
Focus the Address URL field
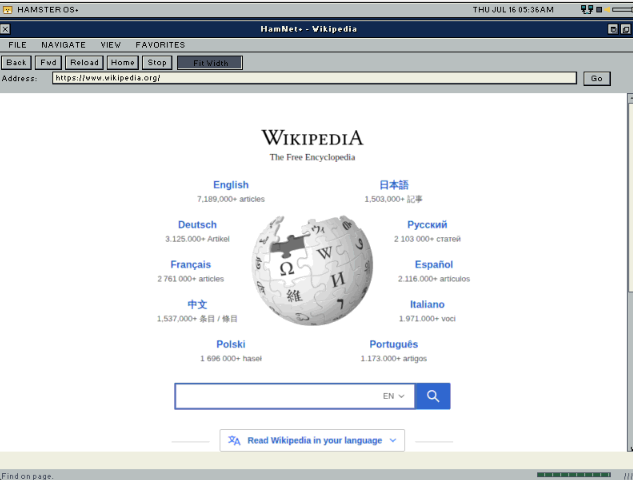click(314, 78)
